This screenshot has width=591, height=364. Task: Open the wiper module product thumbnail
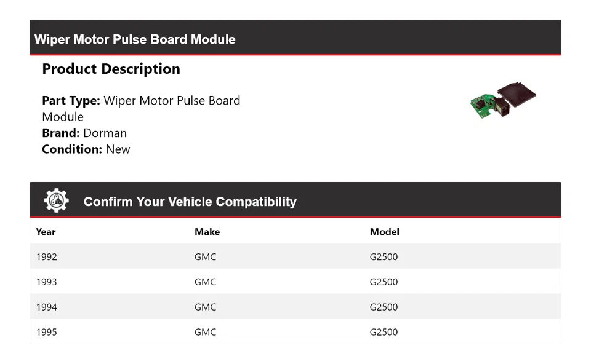tap(503, 100)
